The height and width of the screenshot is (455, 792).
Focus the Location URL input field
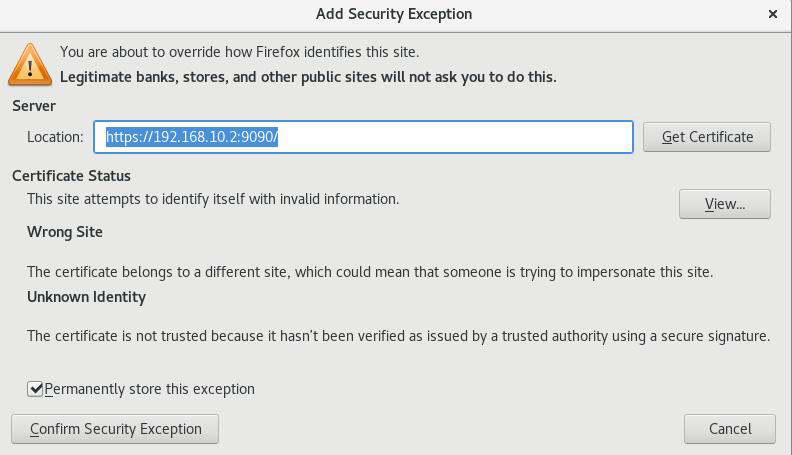(x=363, y=137)
